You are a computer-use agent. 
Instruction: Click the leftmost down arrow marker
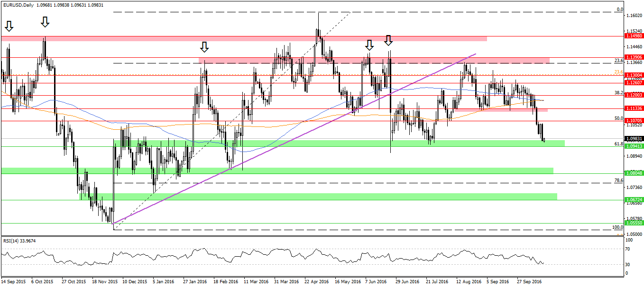8,26
